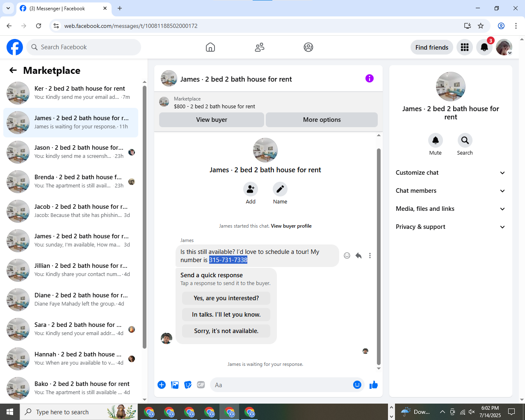This screenshot has height=420, width=525.
Task: Open the Jason conversation
Action: 71,152
